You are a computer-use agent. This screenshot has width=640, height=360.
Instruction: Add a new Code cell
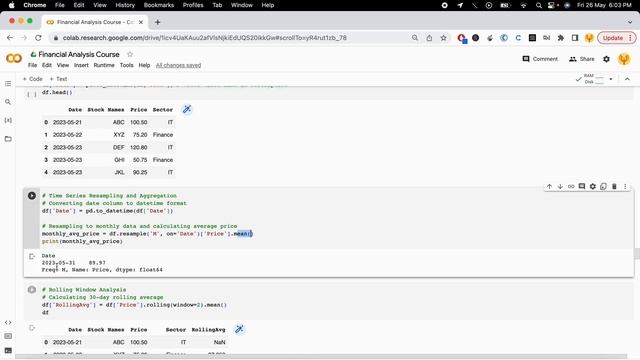coord(32,79)
